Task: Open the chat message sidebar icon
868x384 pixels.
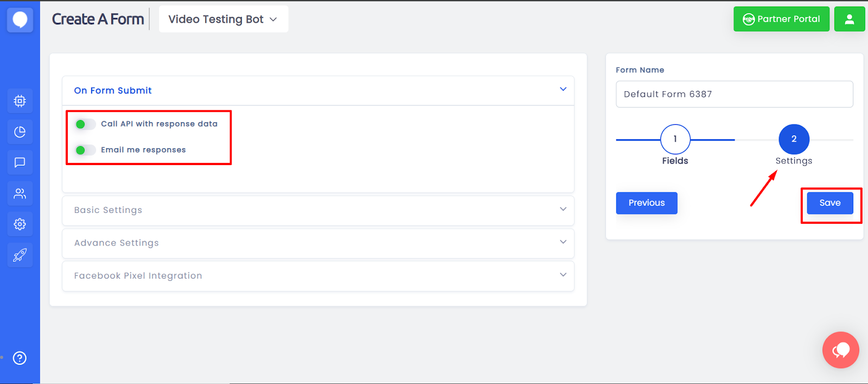Action: [20, 162]
